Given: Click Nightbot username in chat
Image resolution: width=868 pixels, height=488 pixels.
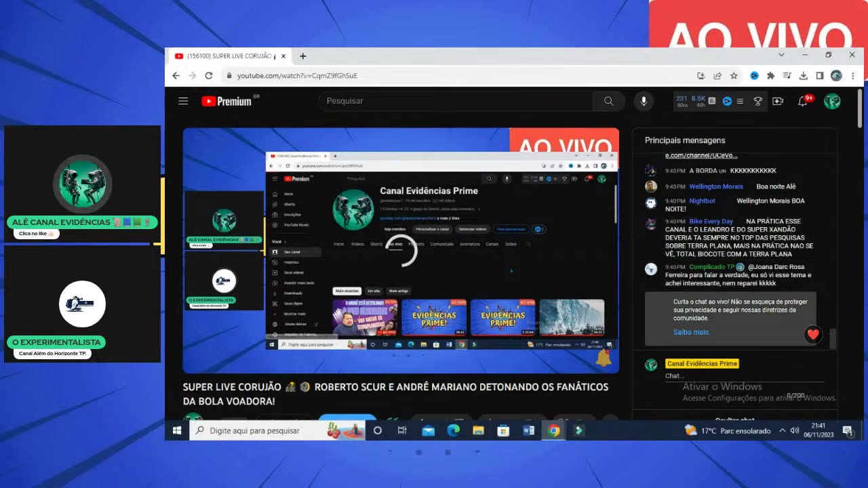Looking at the screenshot, I should coord(702,201).
